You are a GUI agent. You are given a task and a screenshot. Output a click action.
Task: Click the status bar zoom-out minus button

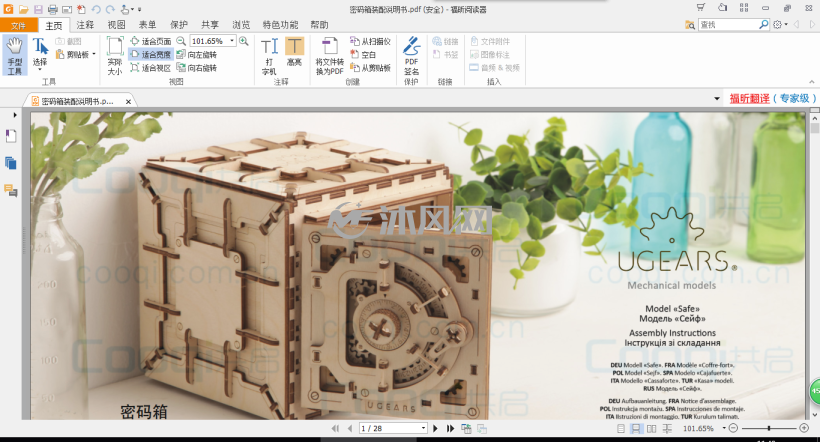pyautogui.click(x=733, y=428)
